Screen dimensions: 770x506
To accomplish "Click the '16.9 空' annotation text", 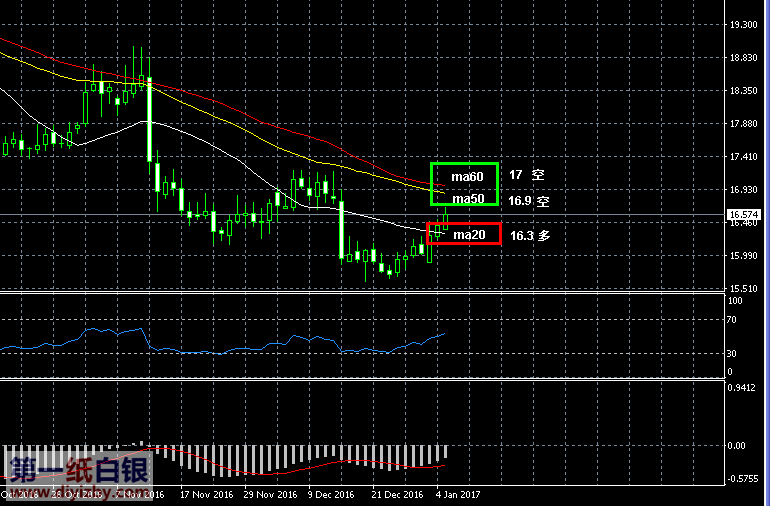I will [530, 200].
